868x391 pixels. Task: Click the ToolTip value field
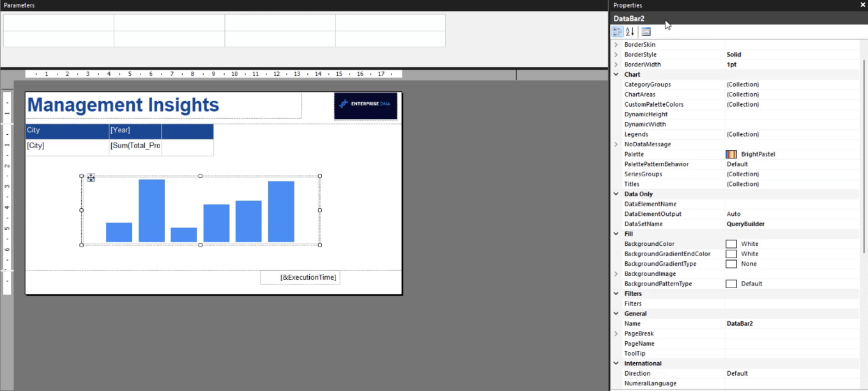(792, 353)
